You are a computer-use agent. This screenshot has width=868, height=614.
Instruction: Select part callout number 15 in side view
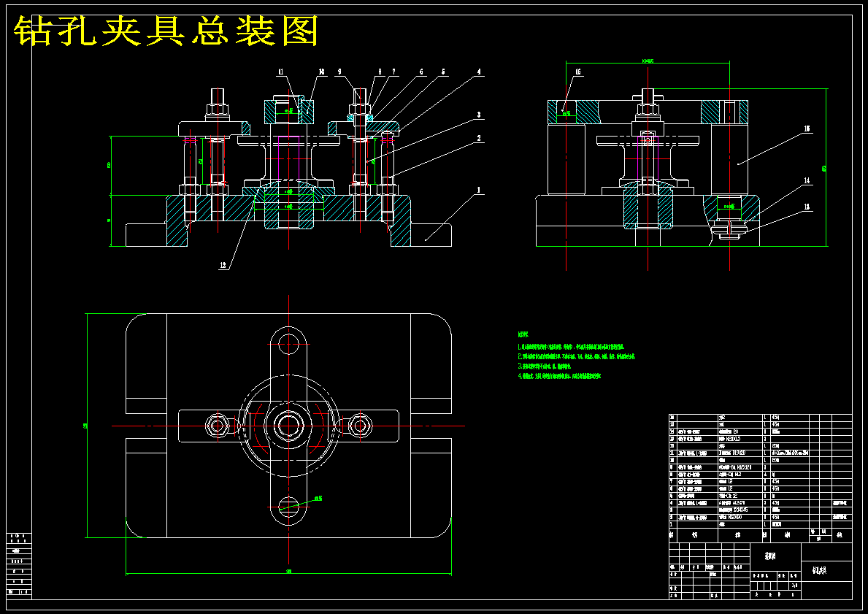pos(807,129)
